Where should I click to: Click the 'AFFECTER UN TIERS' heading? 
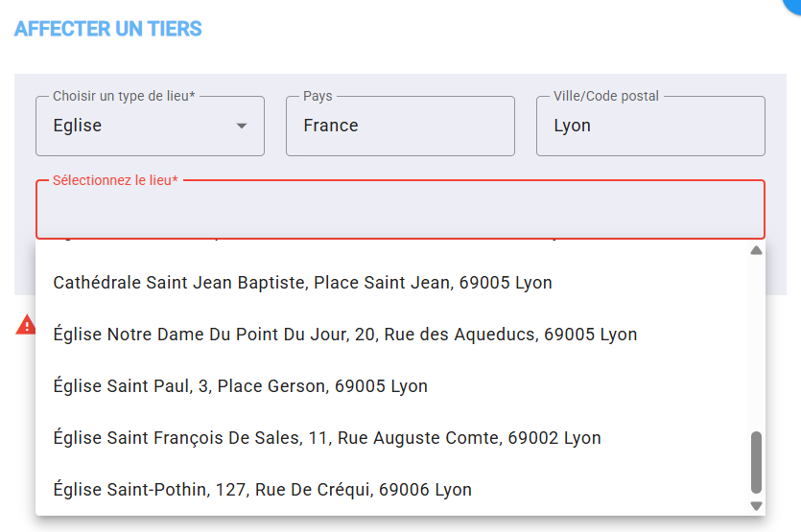[107, 29]
